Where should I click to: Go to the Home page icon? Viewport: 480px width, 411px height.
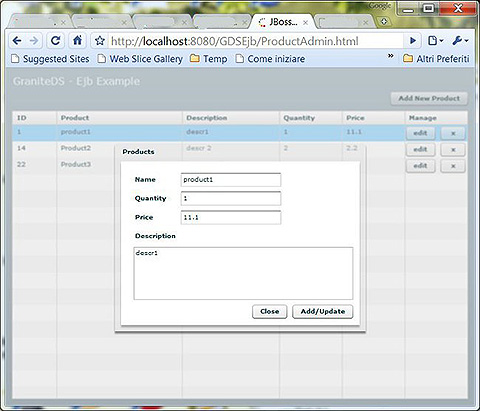[77, 41]
